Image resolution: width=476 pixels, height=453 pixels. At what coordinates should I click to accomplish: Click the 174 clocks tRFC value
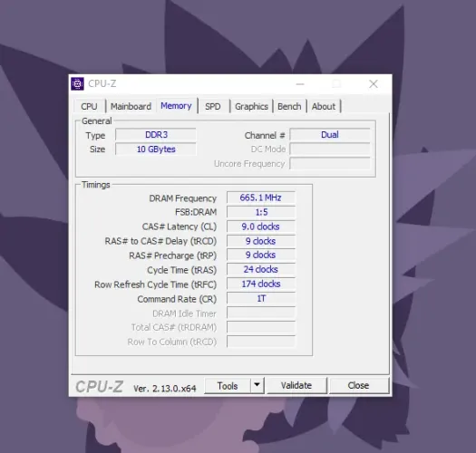pos(261,284)
